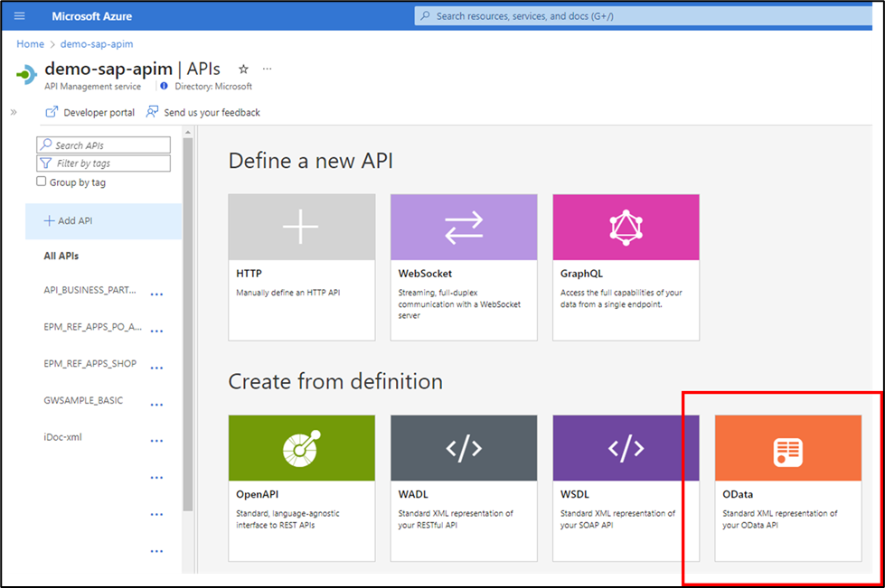The width and height of the screenshot is (885, 588).
Task: Click the API list vertical scrollbar
Action: click(x=188, y=324)
